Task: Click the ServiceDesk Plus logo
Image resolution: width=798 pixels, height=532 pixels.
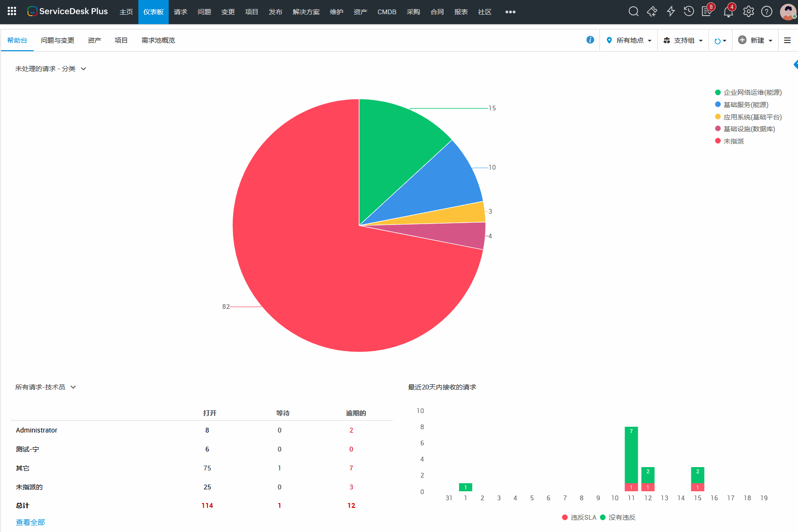Action: tap(68, 11)
